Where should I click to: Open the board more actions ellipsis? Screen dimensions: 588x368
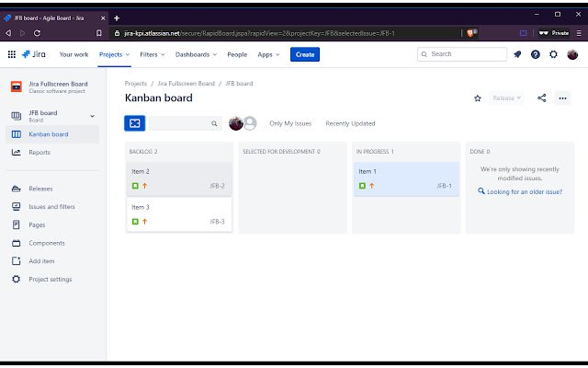(x=562, y=98)
